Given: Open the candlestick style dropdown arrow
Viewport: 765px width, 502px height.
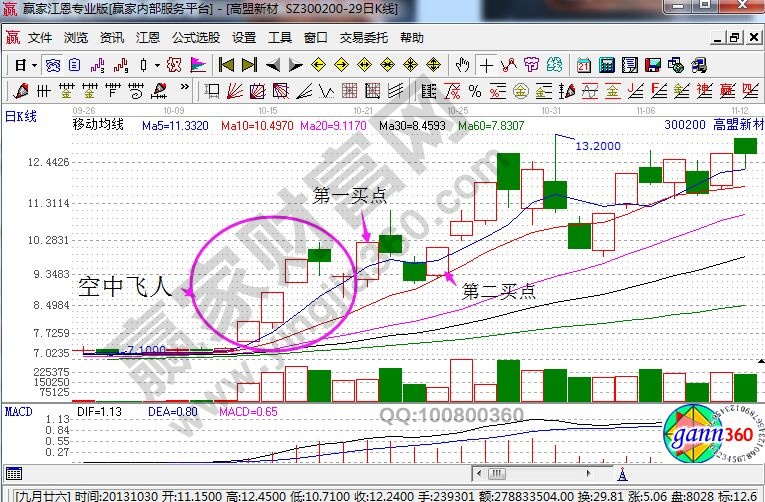Looking at the screenshot, I should (x=157, y=65).
